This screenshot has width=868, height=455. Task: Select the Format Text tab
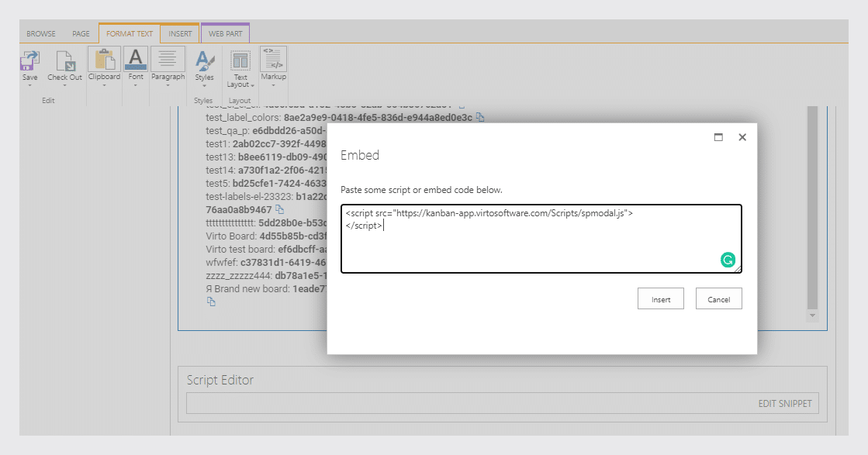130,34
